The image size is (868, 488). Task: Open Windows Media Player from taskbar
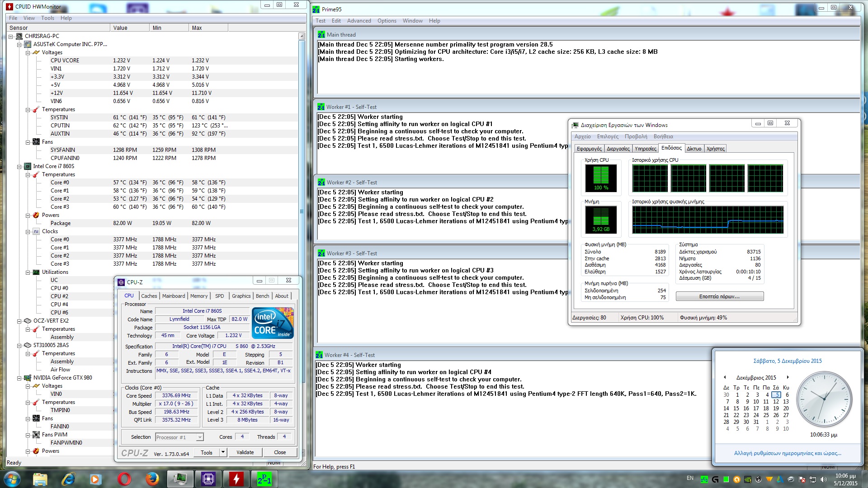[x=95, y=479]
